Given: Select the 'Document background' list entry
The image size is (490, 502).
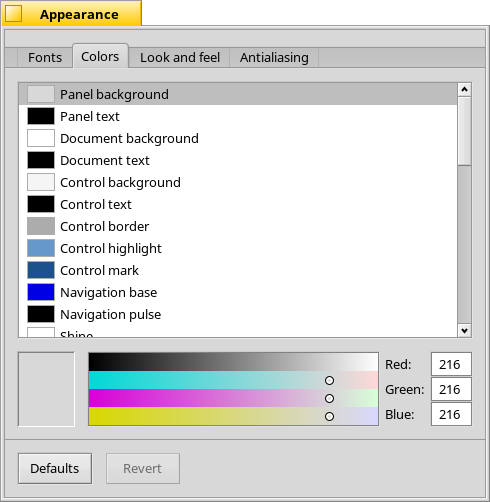Looking at the screenshot, I should tap(238, 138).
